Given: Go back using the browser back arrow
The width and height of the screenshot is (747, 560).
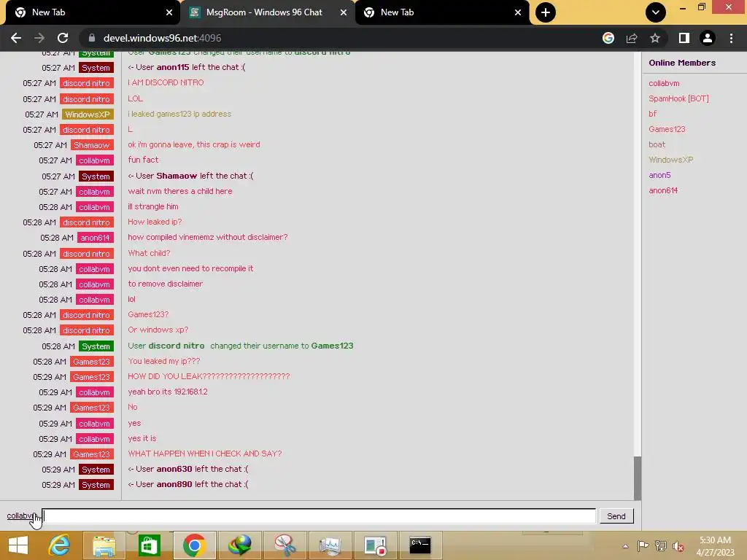Looking at the screenshot, I should 16,38.
